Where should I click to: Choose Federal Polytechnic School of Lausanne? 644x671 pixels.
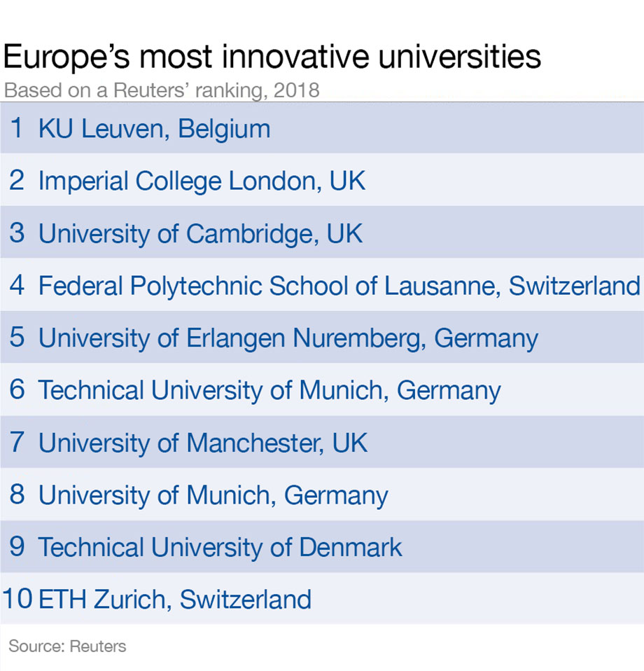(339, 286)
